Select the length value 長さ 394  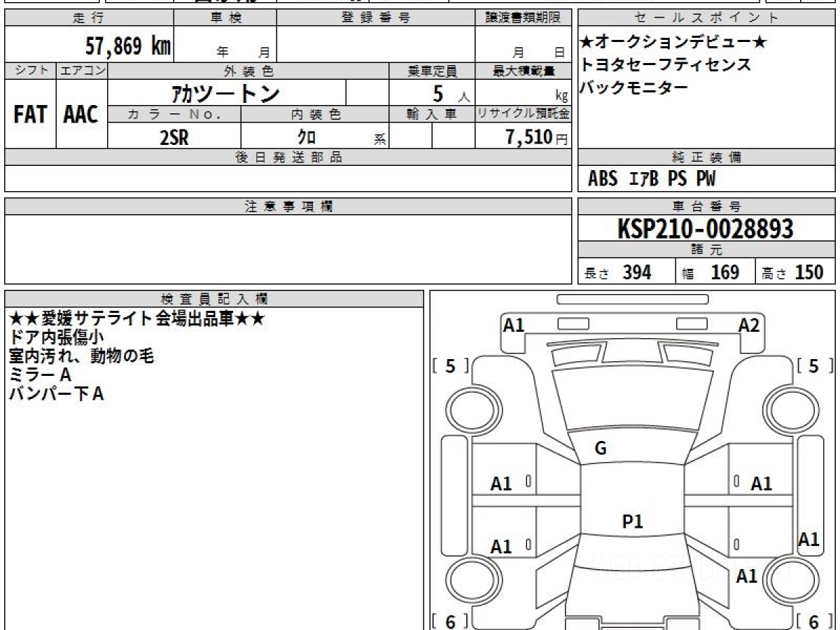click(x=618, y=272)
